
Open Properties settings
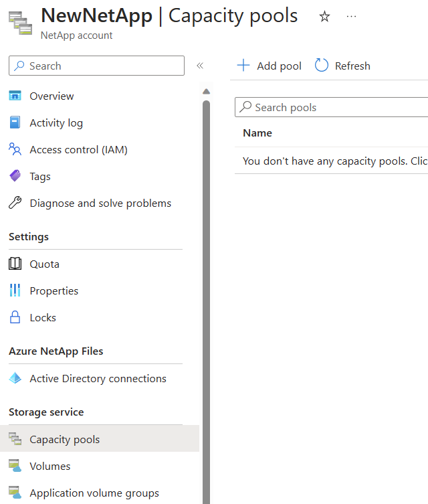click(x=54, y=291)
